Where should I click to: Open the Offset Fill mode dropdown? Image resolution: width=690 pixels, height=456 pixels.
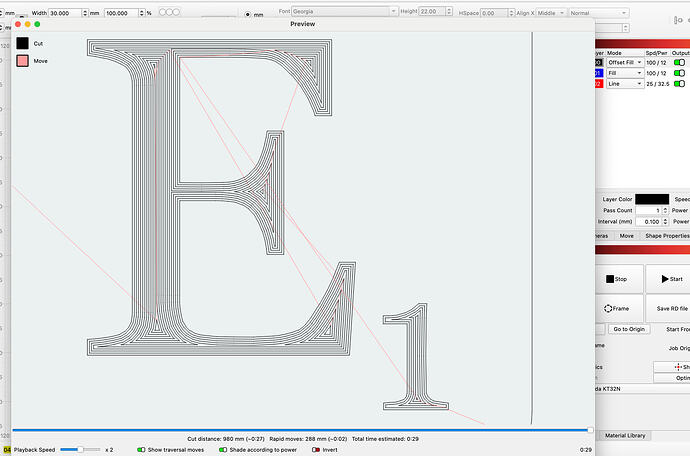click(x=625, y=62)
